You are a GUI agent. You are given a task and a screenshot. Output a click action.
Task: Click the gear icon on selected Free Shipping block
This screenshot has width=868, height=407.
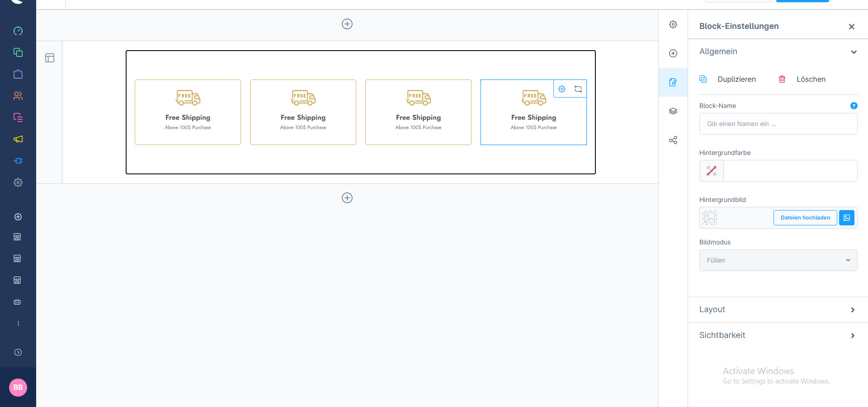click(x=562, y=89)
